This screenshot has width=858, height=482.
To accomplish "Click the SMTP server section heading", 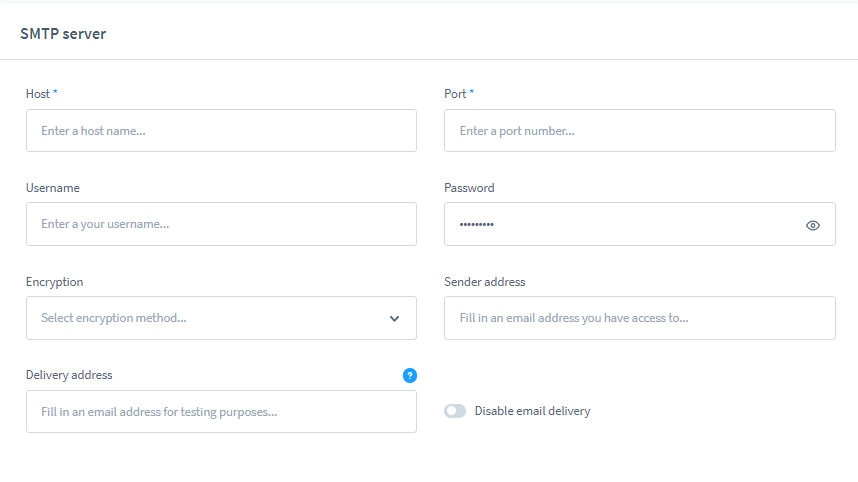I will 63,34.
